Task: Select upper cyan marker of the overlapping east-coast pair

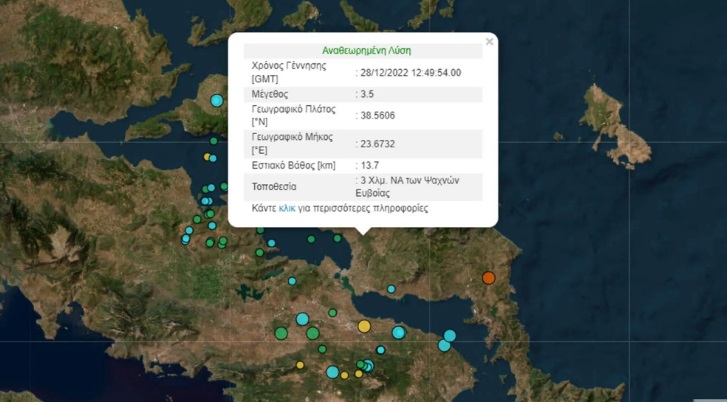Action: coord(450,335)
